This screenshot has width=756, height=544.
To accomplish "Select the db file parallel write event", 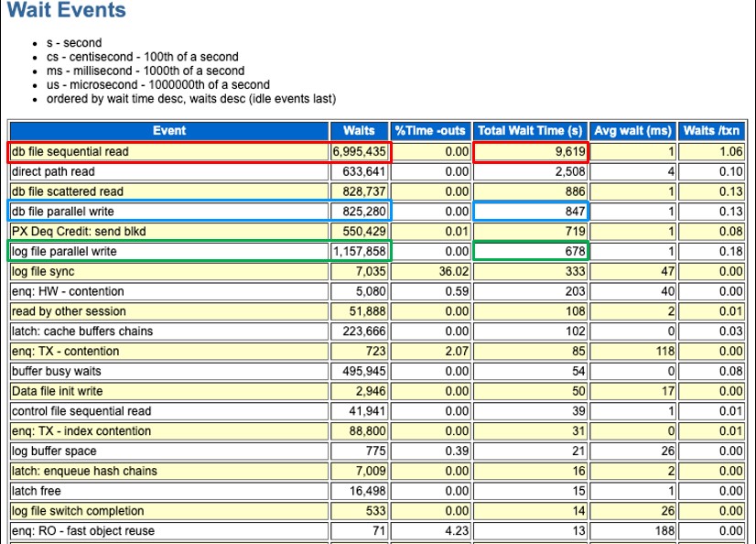I will 62,212.
